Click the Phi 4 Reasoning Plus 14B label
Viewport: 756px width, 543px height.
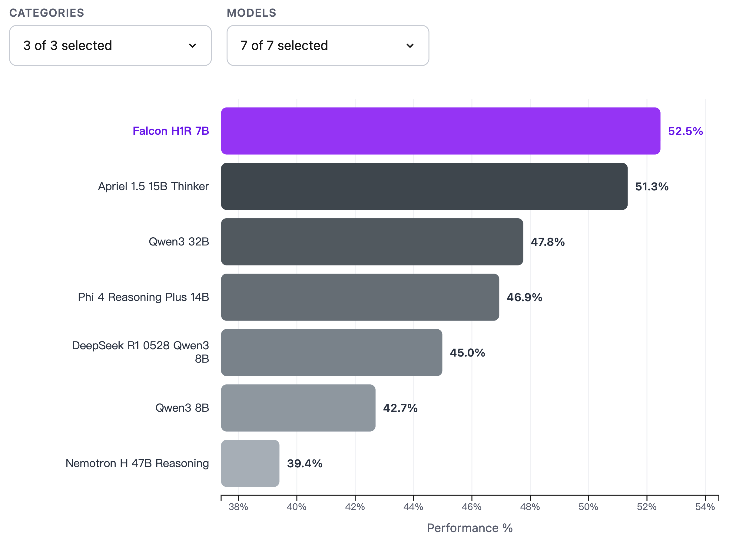143,297
